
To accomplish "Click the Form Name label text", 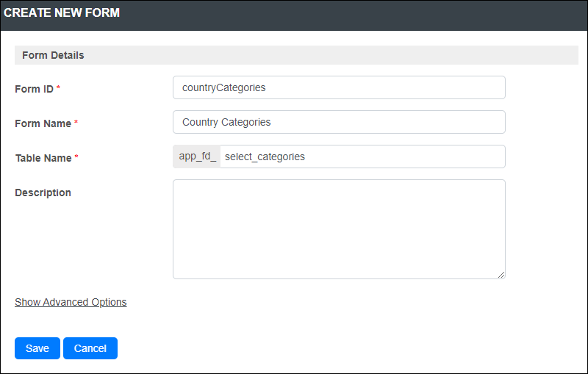I will pyautogui.click(x=43, y=123).
